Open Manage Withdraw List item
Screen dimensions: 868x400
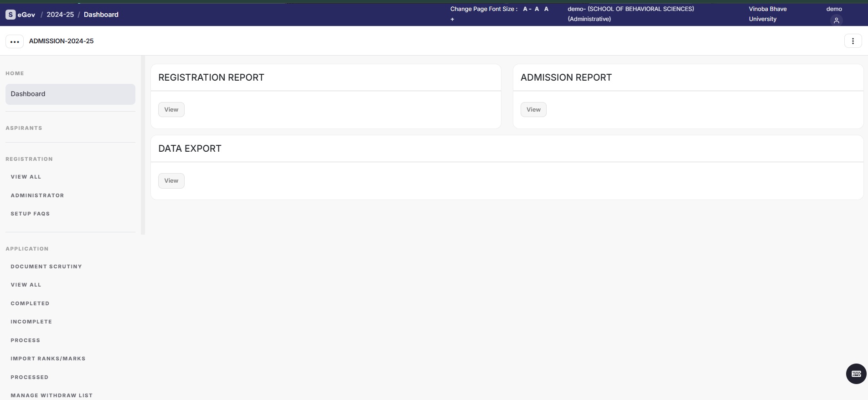52,395
